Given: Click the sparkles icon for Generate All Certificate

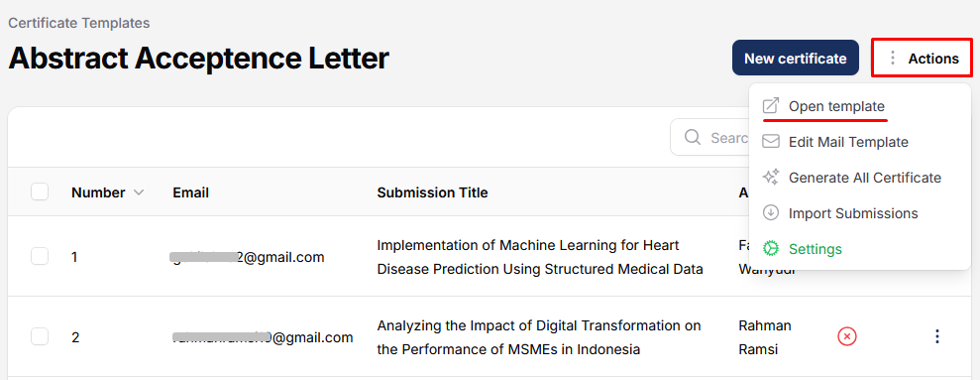Looking at the screenshot, I should click(771, 178).
